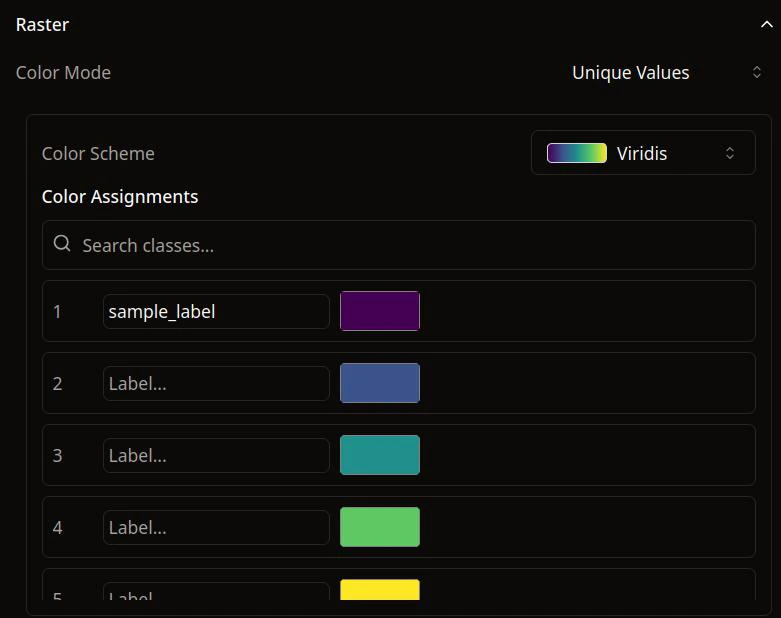Click the Color Scheme label

[x=98, y=153]
